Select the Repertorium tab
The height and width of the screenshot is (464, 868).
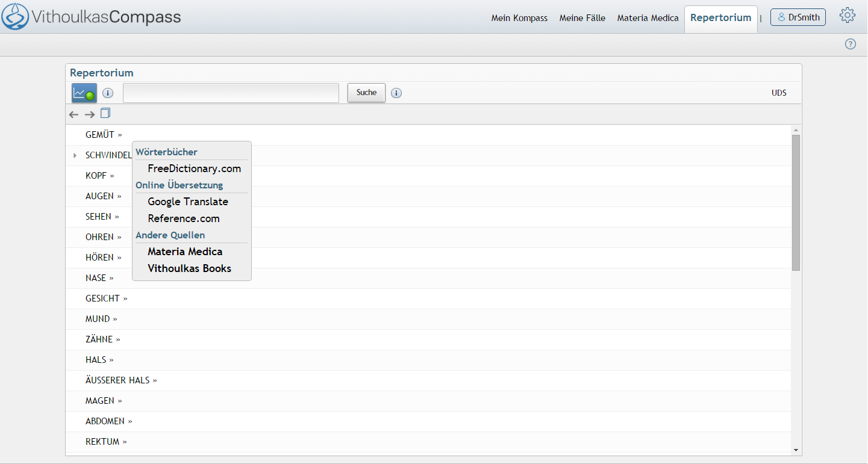[x=720, y=17]
